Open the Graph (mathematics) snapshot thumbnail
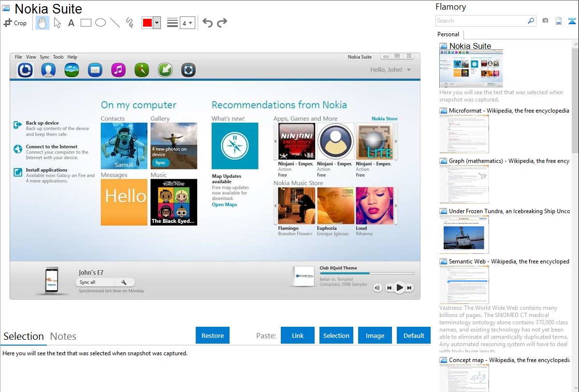 coord(464,184)
